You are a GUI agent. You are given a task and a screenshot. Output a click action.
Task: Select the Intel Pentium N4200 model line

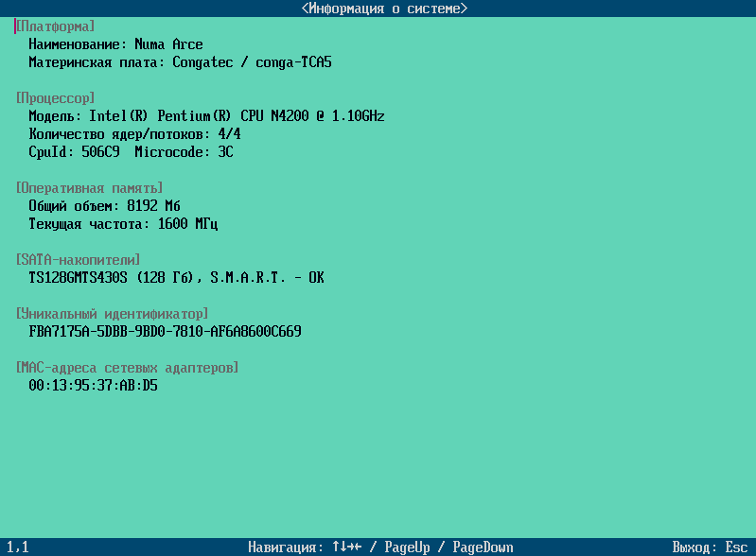[206, 116]
